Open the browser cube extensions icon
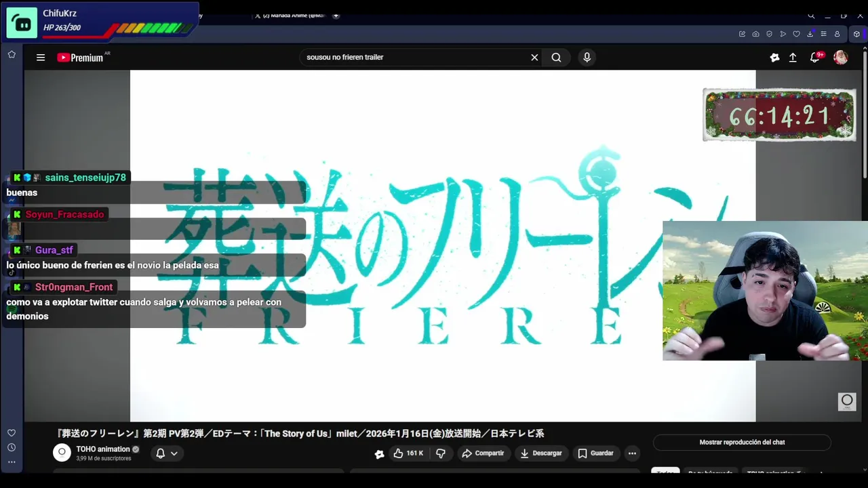The height and width of the screenshot is (488, 868). [856, 34]
